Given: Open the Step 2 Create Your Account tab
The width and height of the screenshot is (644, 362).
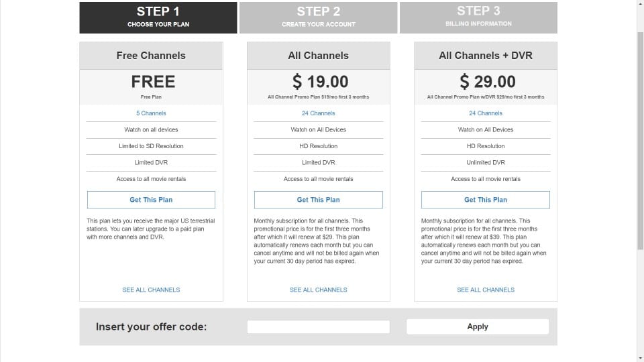Looking at the screenshot, I should [x=318, y=17].
